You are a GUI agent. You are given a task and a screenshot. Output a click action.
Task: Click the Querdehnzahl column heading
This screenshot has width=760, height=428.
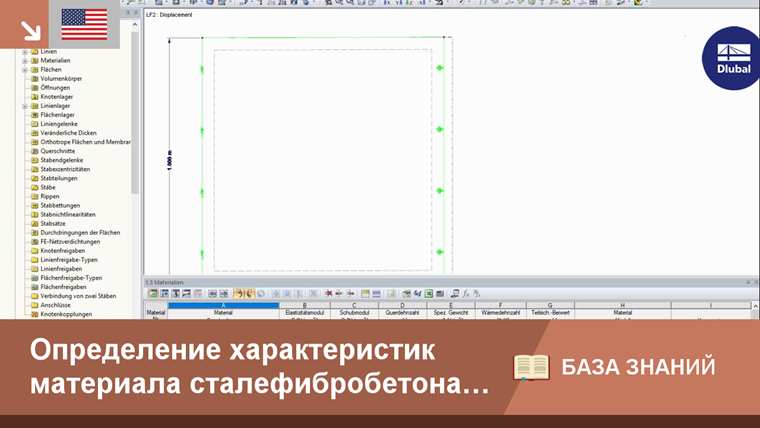pos(402,313)
